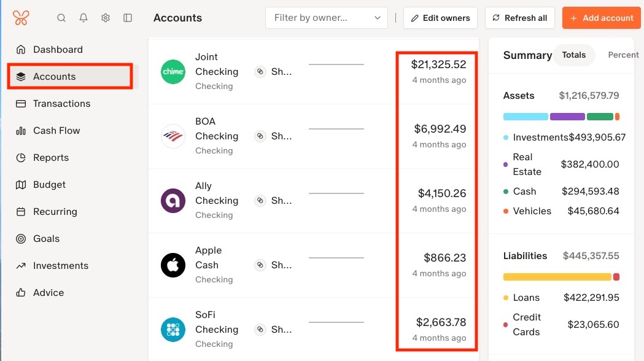Click the Add account button
Viewport: 644px width, 361px height.
(x=601, y=18)
